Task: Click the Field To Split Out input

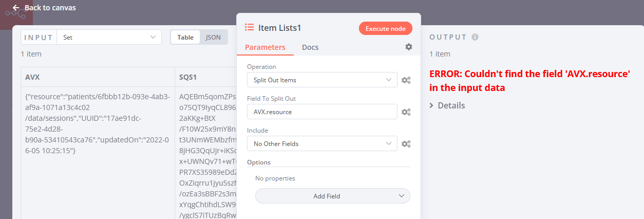Action: (322, 112)
